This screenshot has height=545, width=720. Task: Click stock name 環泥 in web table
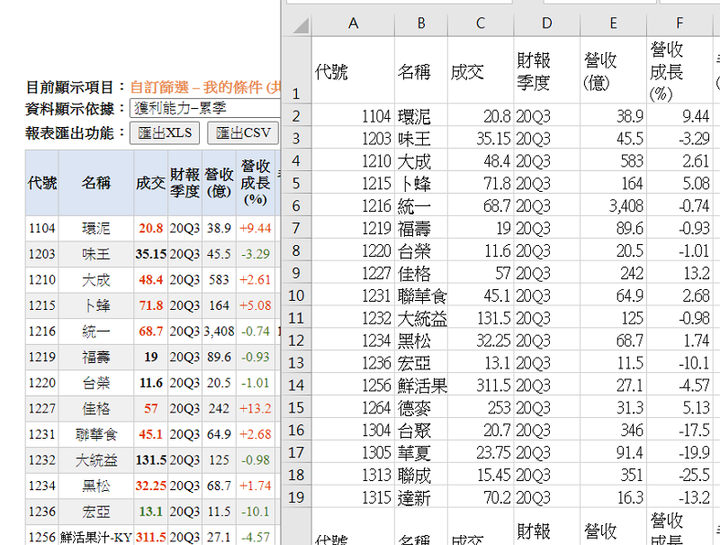[x=96, y=228]
